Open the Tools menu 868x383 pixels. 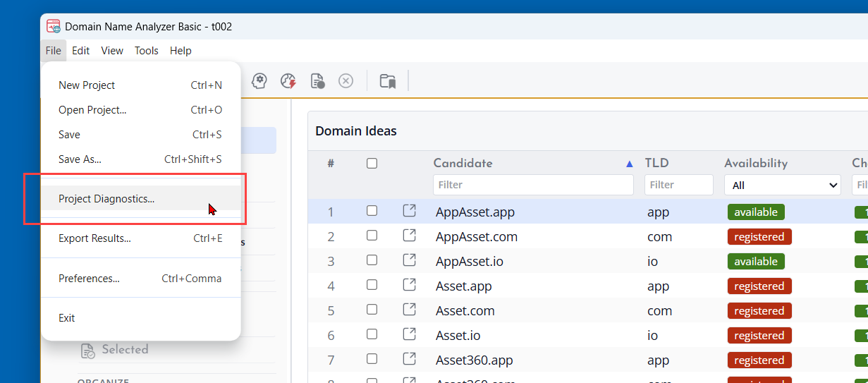147,51
